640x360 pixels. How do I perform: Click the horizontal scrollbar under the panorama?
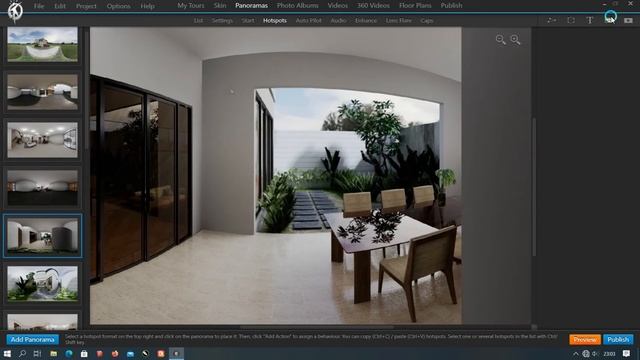click(317, 327)
